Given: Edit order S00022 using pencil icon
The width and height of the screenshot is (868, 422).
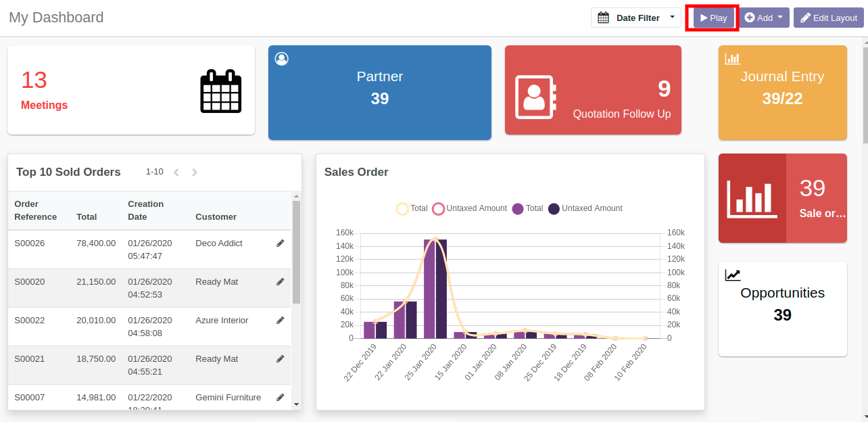Looking at the screenshot, I should point(281,321).
